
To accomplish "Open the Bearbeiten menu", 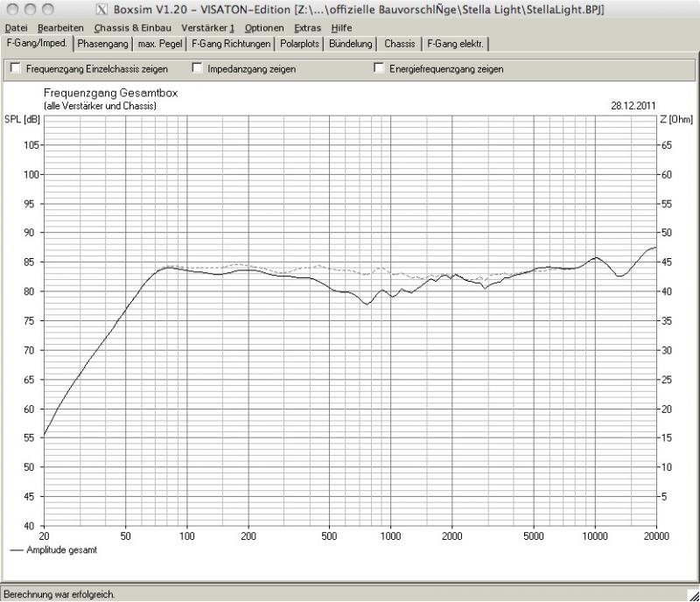I will click(60, 28).
